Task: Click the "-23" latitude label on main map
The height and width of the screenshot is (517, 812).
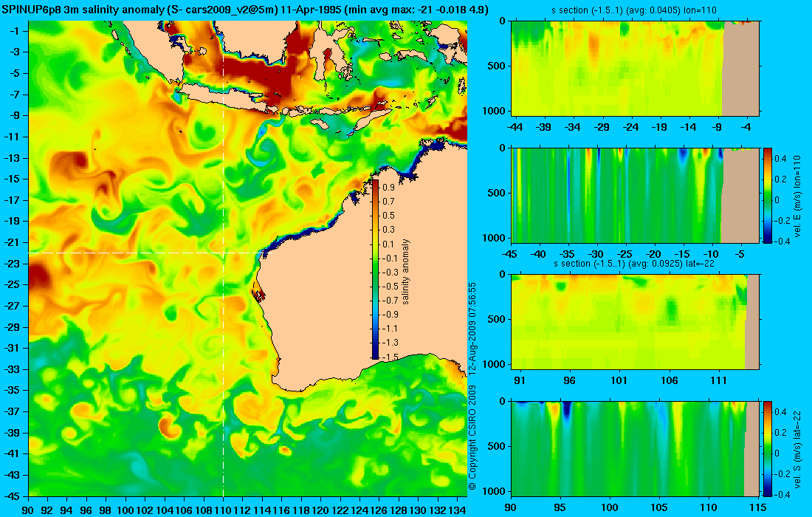Action: pos(12,263)
